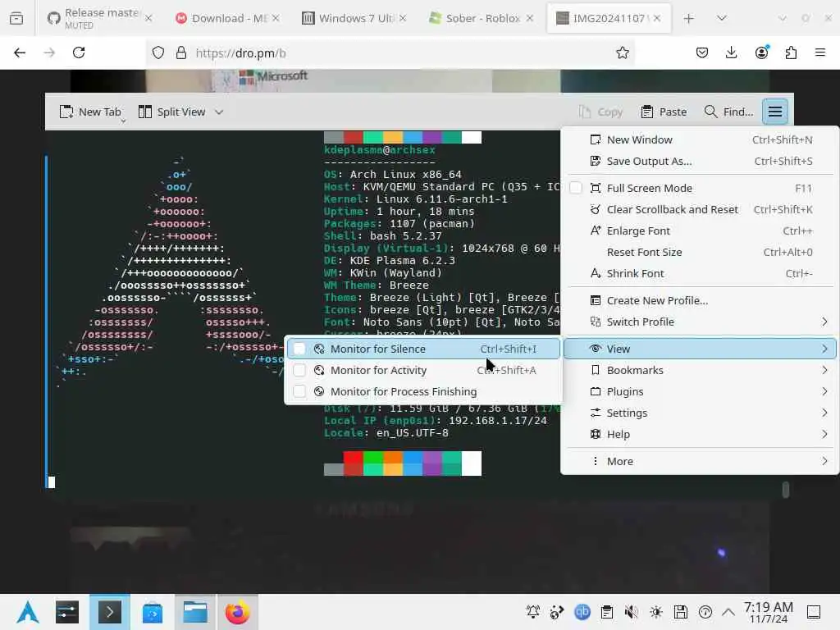Viewport: 840px width, 630px height.
Task: Open New Tab dropdown arrow
Action: [x=123, y=121]
